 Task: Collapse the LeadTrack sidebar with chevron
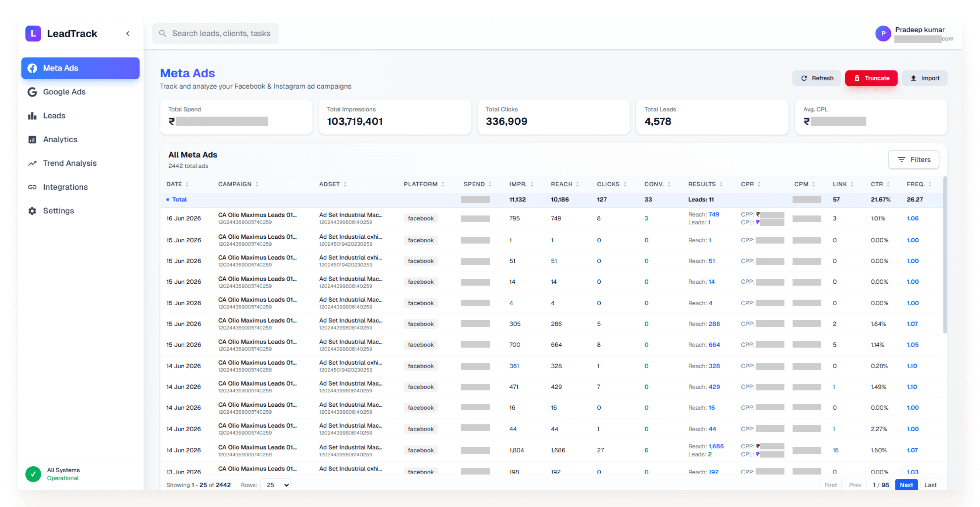pyautogui.click(x=128, y=34)
